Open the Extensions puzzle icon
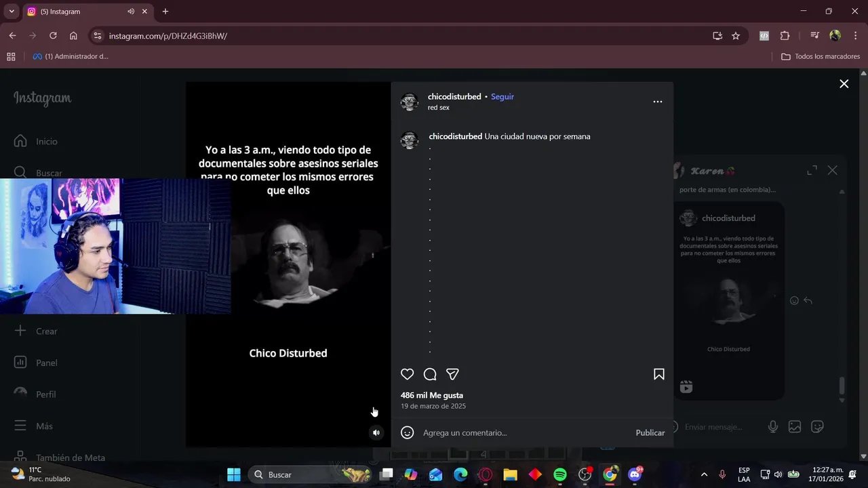Image resolution: width=868 pixels, height=488 pixels. tap(785, 36)
